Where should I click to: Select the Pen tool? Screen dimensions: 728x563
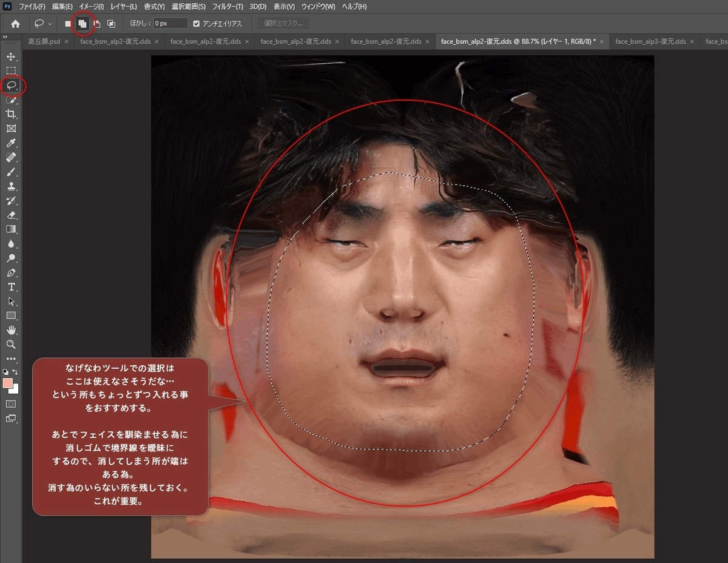coord(11,272)
